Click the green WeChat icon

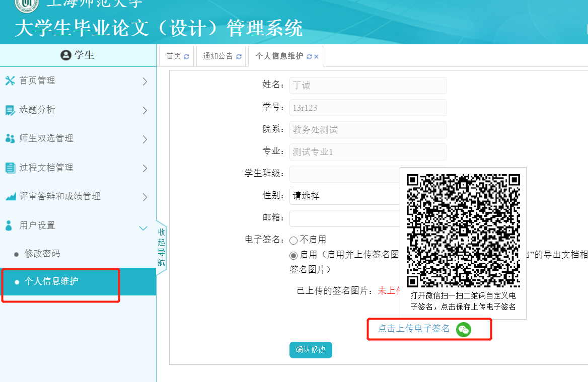tap(463, 330)
